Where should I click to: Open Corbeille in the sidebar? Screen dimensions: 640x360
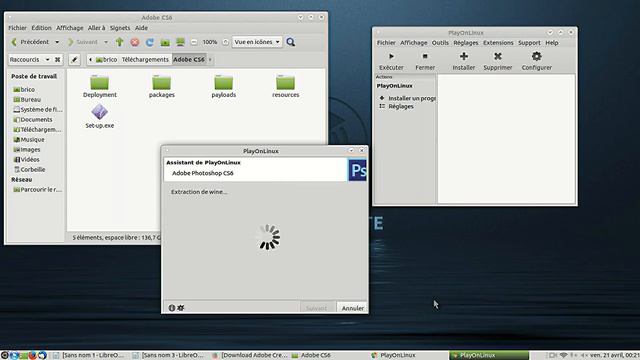tap(29, 169)
